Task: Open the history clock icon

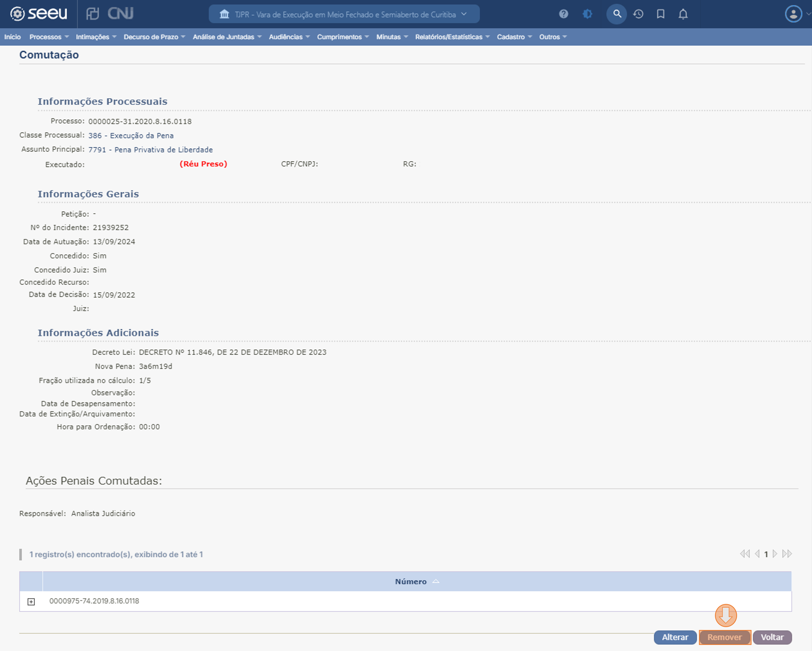Action: (x=638, y=14)
